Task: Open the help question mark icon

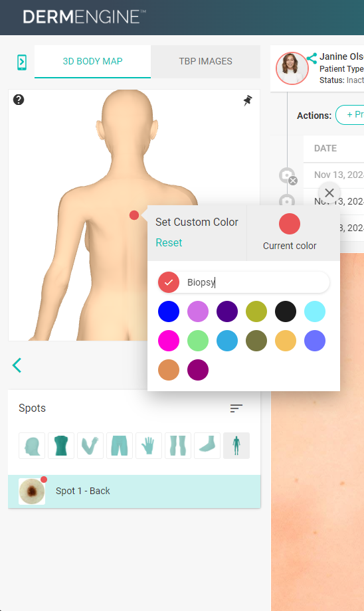Action: coord(19,100)
